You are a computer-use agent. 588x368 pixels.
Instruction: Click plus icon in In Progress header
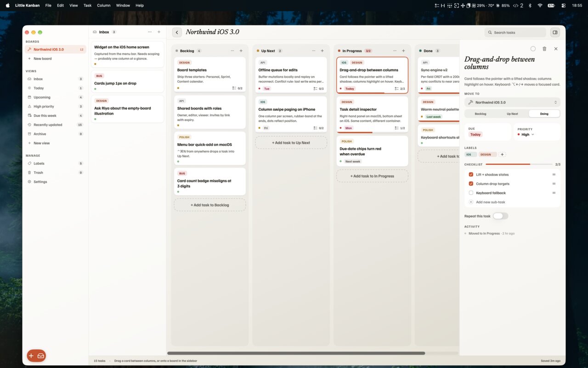(x=403, y=51)
